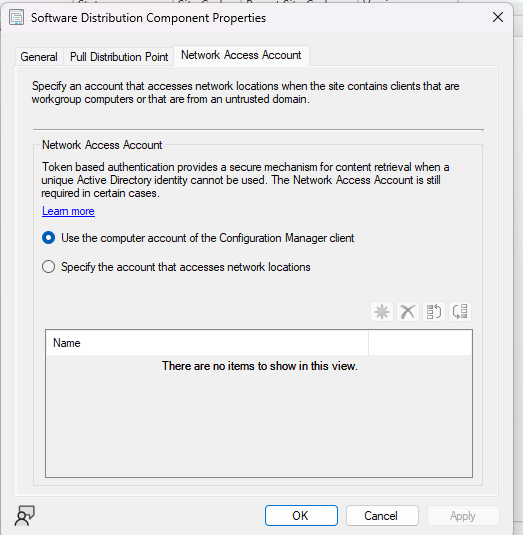Screen dimensions: 523x535
Task: Click the new account starburst icon
Action: (382, 312)
